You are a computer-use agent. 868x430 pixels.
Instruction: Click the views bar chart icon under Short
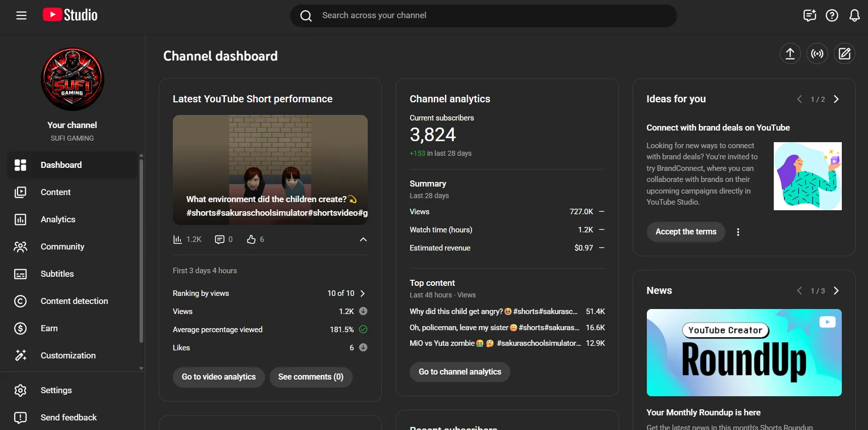click(177, 239)
